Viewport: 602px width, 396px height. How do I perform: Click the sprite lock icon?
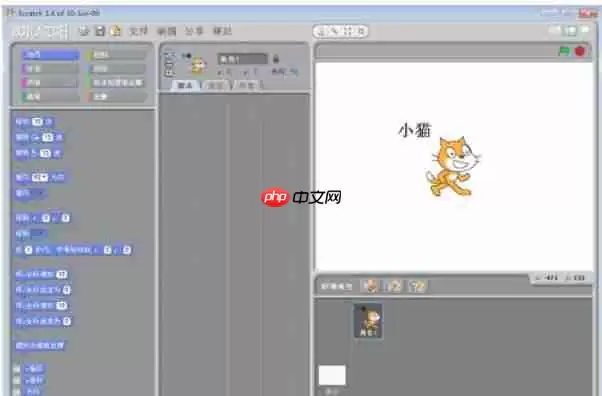[276, 59]
